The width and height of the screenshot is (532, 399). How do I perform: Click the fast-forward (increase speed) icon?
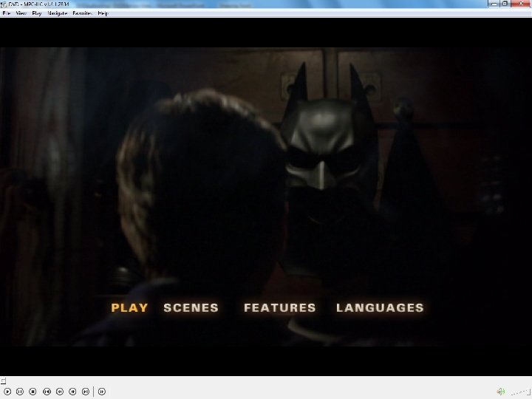point(72,392)
